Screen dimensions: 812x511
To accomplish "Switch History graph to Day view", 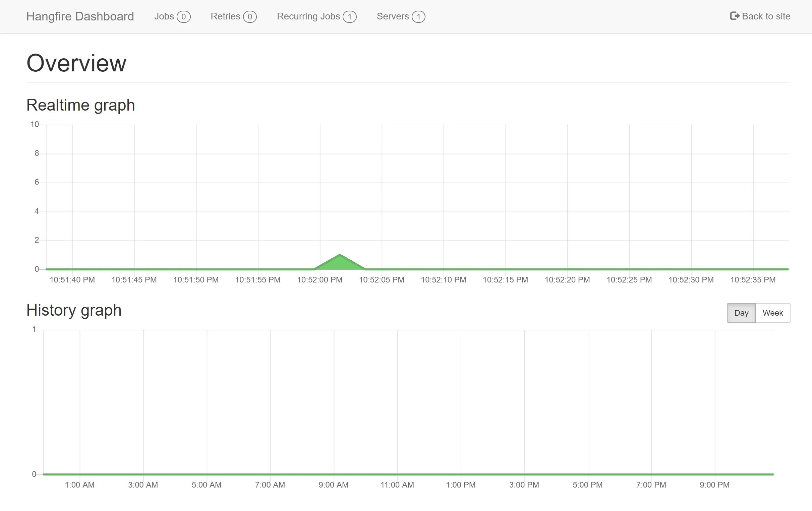I will 741,313.
